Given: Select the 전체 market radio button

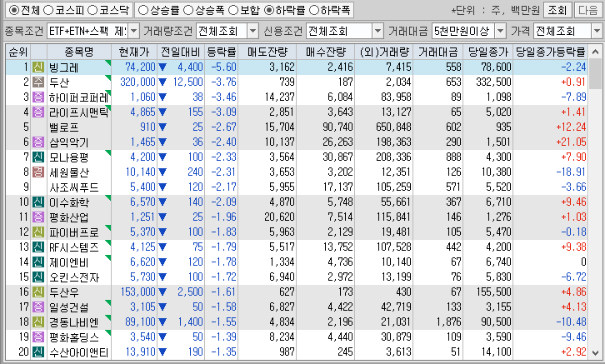Looking at the screenshot, I should (x=13, y=10).
